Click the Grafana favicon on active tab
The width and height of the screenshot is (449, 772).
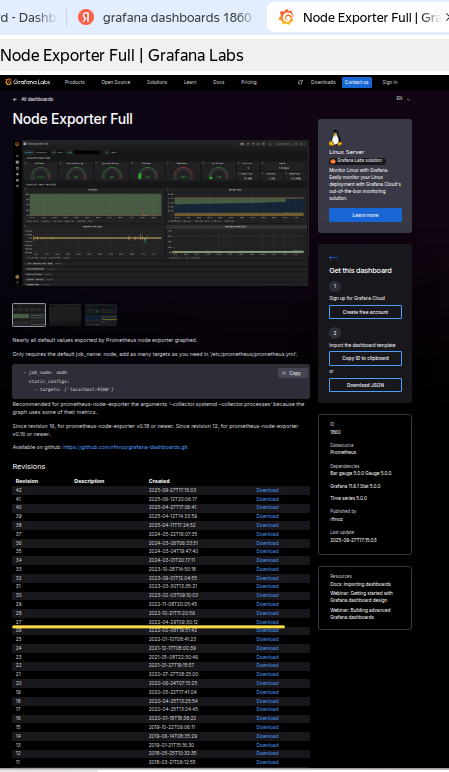click(287, 17)
